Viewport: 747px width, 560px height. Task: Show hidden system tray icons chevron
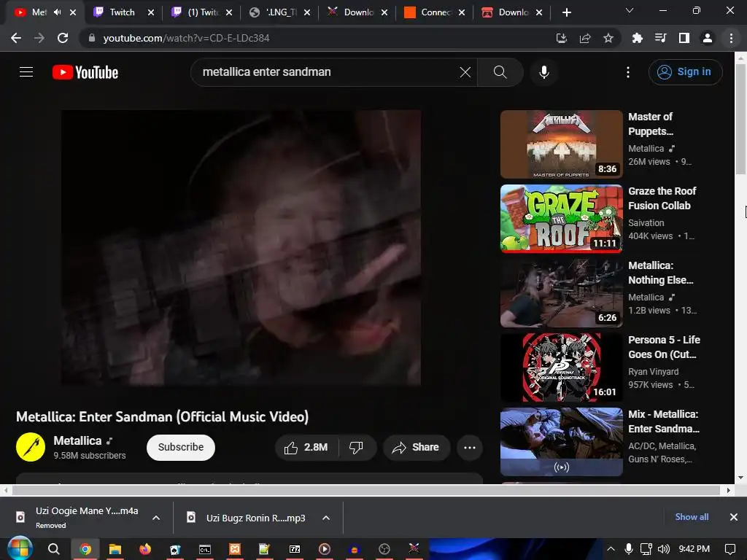pos(611,549)
